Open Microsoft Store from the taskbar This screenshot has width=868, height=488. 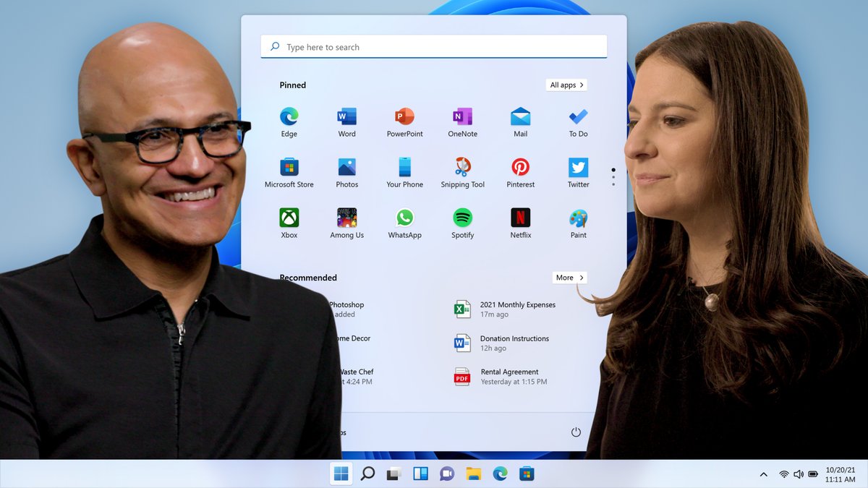click(527, 474)
